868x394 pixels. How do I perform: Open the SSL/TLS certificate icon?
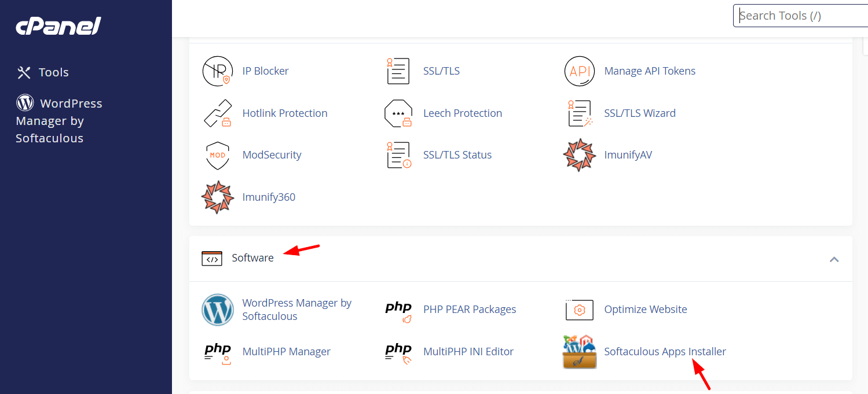click(398, 71)
